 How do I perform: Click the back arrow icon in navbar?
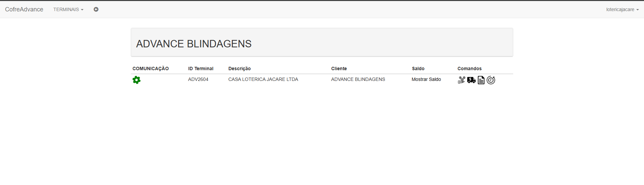[x=96, y=9]
